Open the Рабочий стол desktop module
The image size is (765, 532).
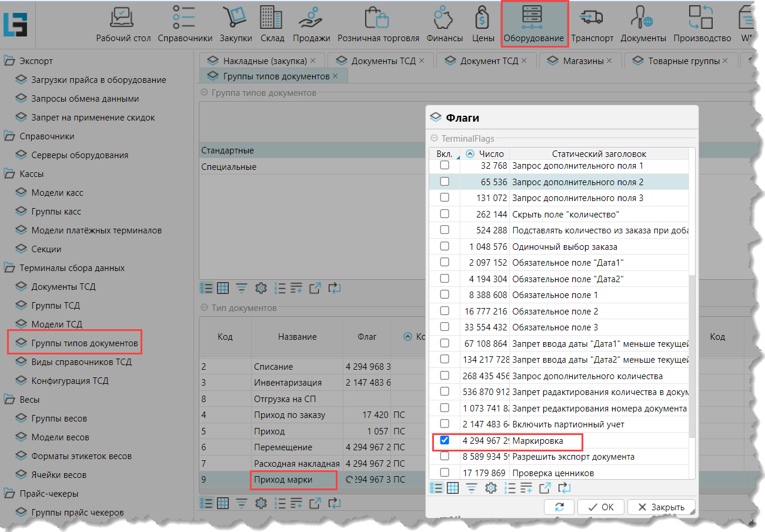pos(124,24)
